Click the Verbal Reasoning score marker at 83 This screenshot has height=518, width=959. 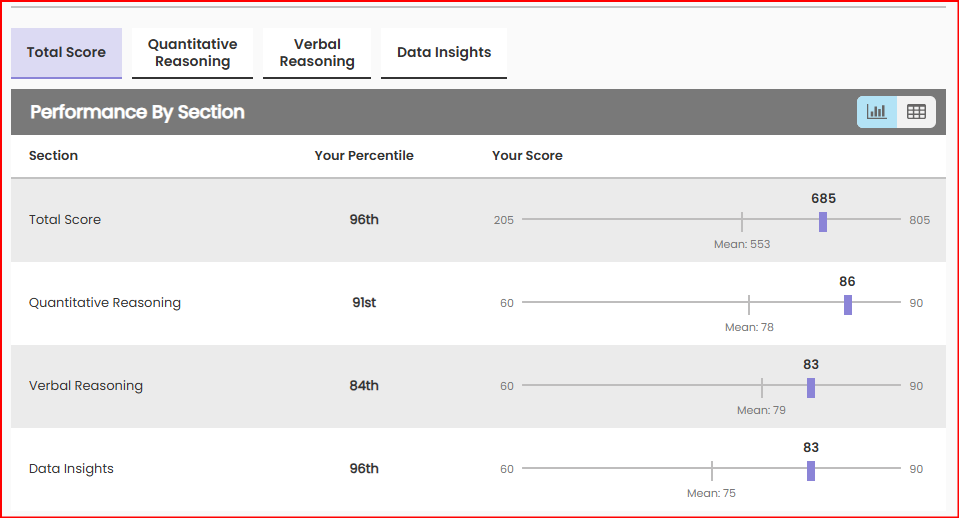[x=811, y=387]
